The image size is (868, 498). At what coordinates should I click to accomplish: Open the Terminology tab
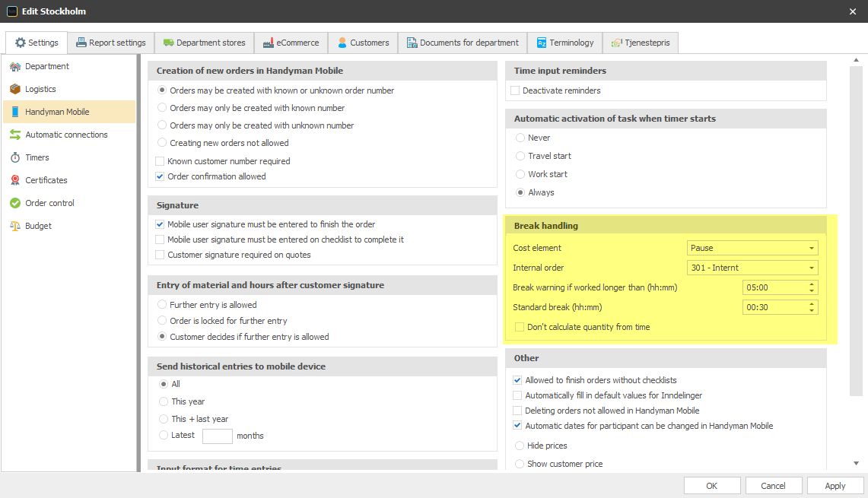(565, 43)
